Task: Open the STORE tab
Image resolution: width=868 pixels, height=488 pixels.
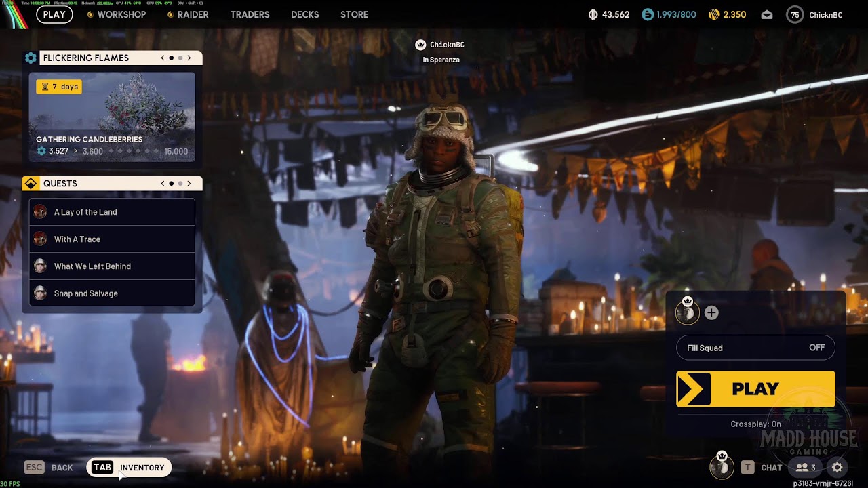Action: (x=354, y=14)
